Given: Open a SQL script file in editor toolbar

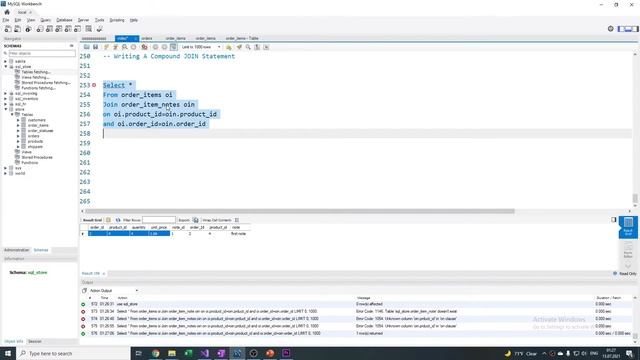Looking at the screenshot, I should pos(87,47).
